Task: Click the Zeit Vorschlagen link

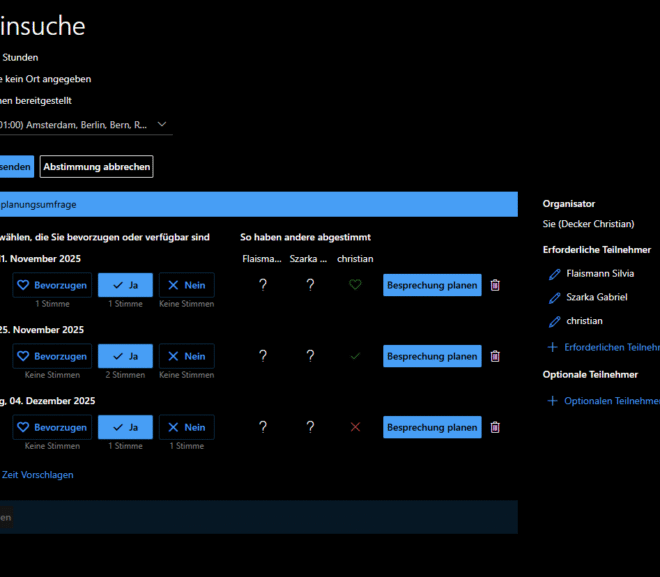Action: pos(37,475)
